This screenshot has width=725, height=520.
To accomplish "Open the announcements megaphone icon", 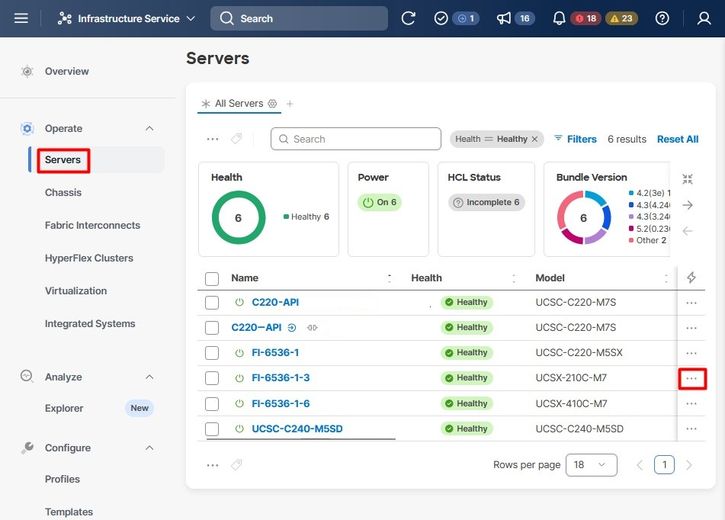I will (503, 18).
